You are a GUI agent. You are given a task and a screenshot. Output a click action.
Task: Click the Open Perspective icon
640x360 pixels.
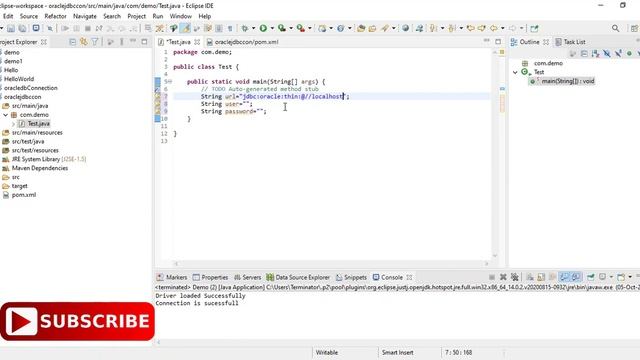click(x=634, y=28)
